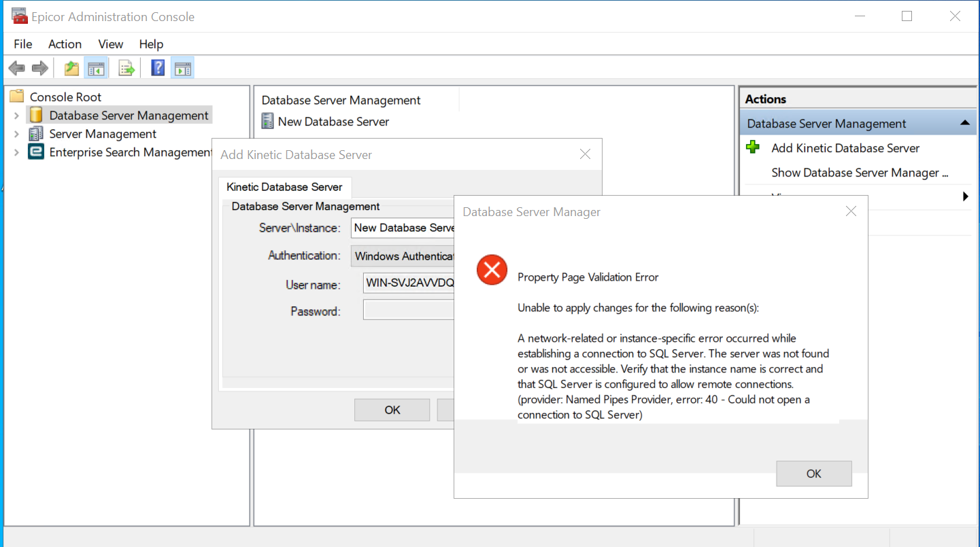Collapse the Database Server Management actions section

964,123
